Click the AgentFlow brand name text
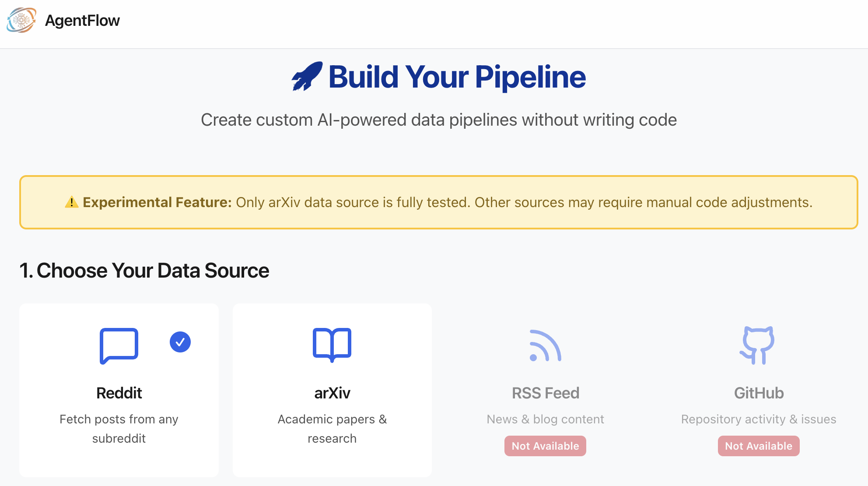868x486 pixels. 82,21
